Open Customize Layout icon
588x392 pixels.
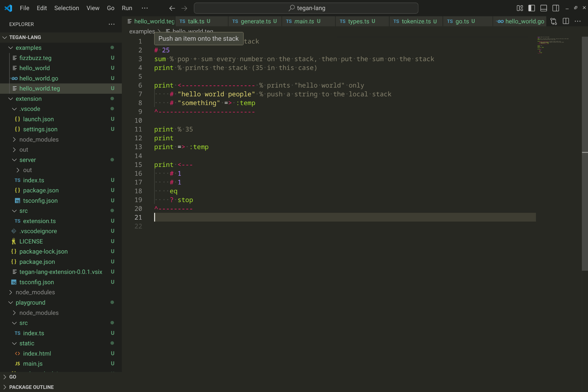pos(520,8)
